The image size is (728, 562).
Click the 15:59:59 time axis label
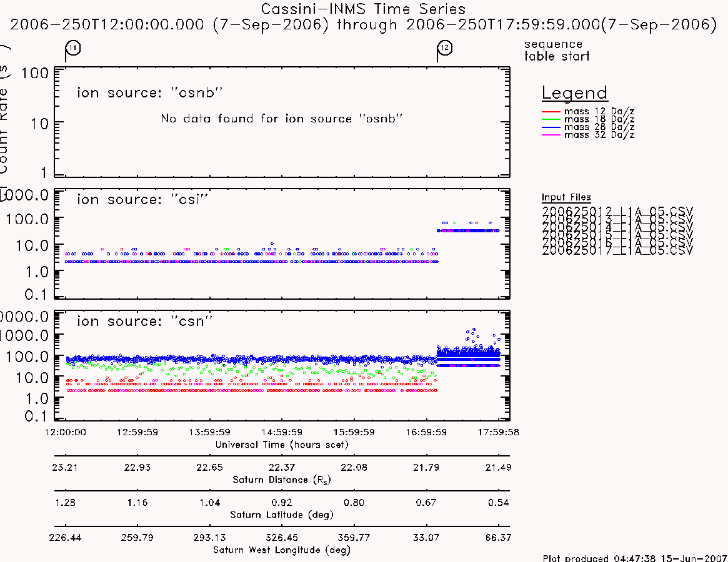[354, 432]
